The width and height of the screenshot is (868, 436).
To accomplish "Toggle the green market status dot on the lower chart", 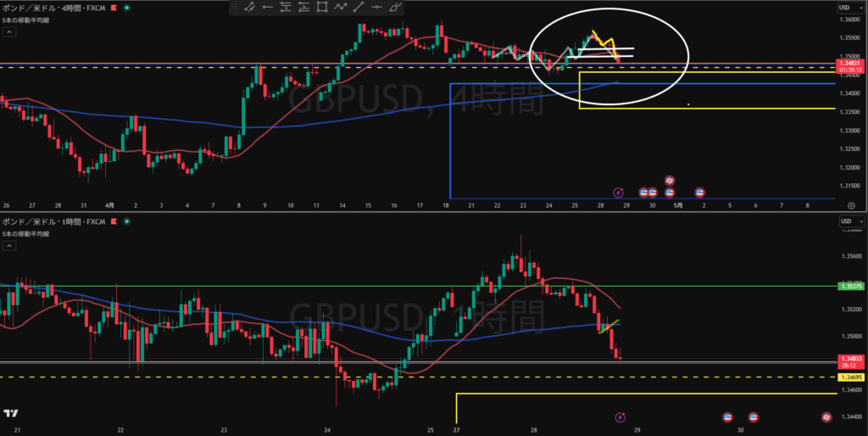I will tap(127, 221).
